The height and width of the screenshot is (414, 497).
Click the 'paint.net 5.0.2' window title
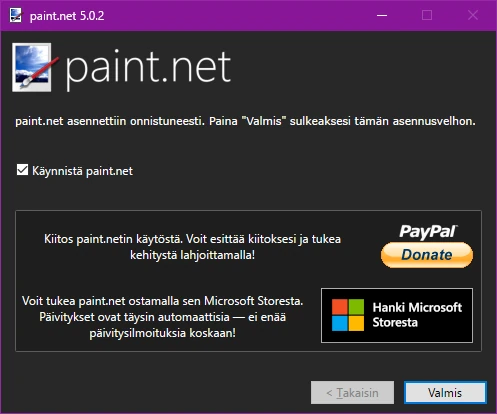(x=67, y=16)
